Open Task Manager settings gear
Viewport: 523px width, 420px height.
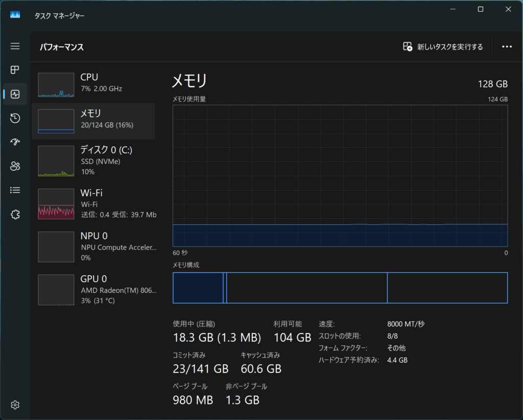(15, 405)
